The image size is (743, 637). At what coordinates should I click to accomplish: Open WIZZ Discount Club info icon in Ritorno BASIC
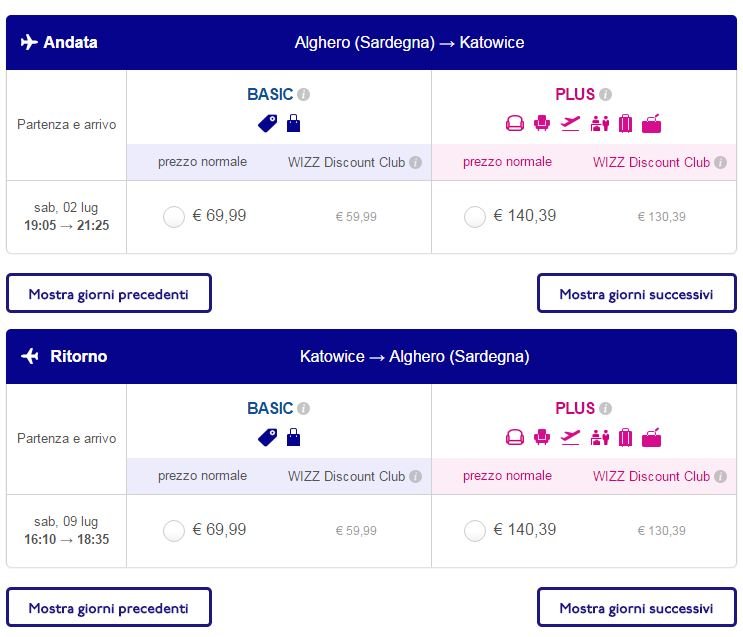(x=416, y=476)
